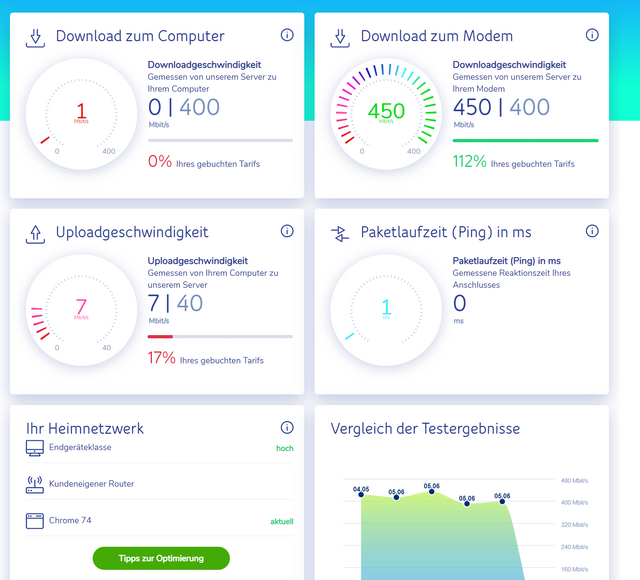Show info for the Uploadgeschwindigkeit card
640x580 pixels.
(x=287, y=231)
